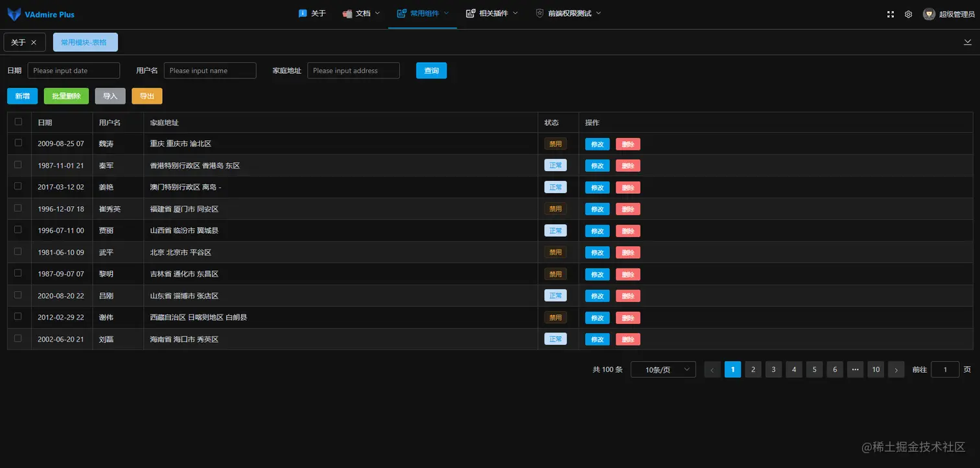Click the 相关插件 menu icon

[471, 13]
